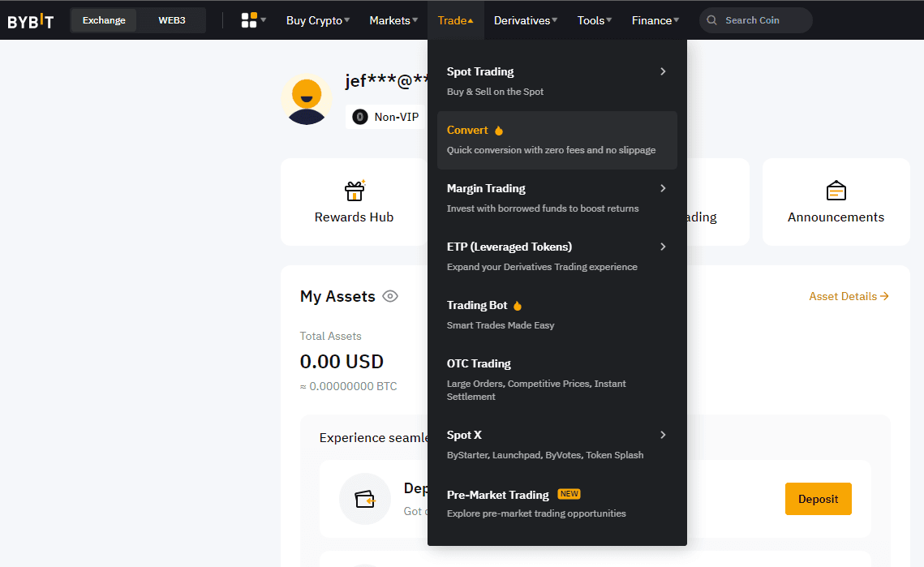Image resolution: width=924 pixels, height=567 pixels.
Task: Open Rewards Hub gift icon
Action: point(355,191)
